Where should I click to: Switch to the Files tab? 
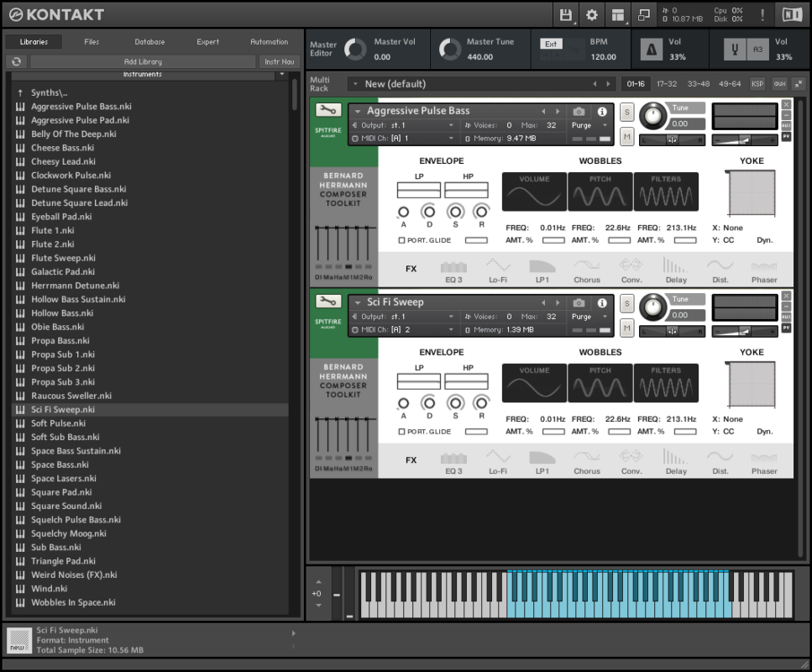92,41
